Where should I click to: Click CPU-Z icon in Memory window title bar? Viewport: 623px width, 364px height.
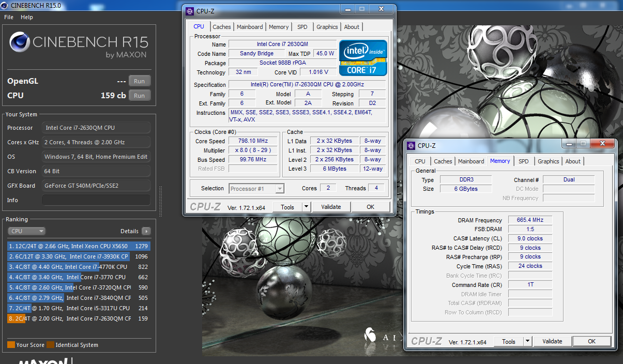pyautogui.click(x=411, y=146)
